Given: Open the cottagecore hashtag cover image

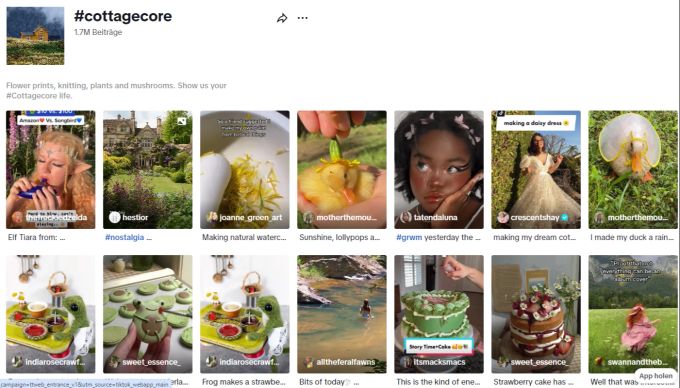Looking at the screenshot, I should [x=35, y=36].
